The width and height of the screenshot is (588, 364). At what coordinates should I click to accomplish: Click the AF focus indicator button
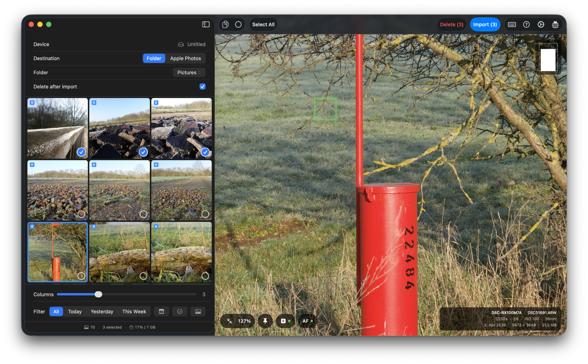[307, 321]
